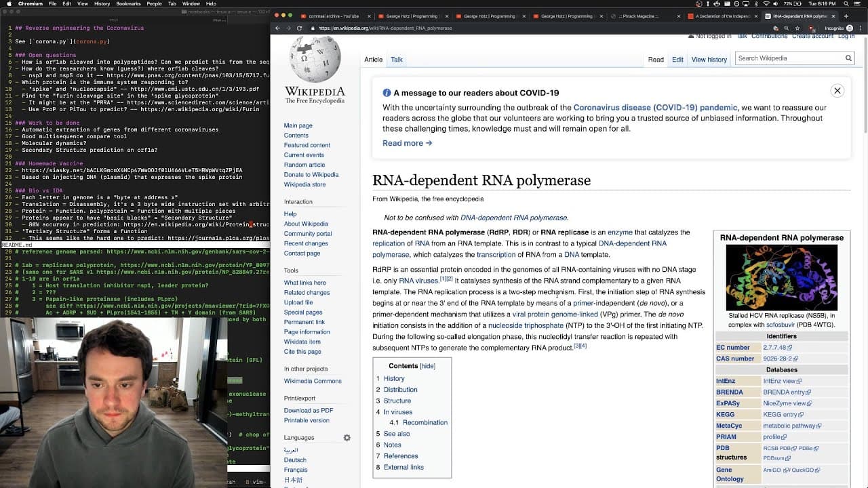Open the View history tab
Screen dimensions: 868x488
(709, 60)
